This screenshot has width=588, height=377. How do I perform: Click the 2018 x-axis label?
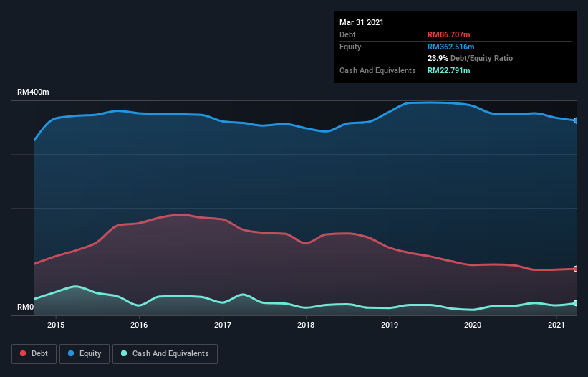[306, 325]
